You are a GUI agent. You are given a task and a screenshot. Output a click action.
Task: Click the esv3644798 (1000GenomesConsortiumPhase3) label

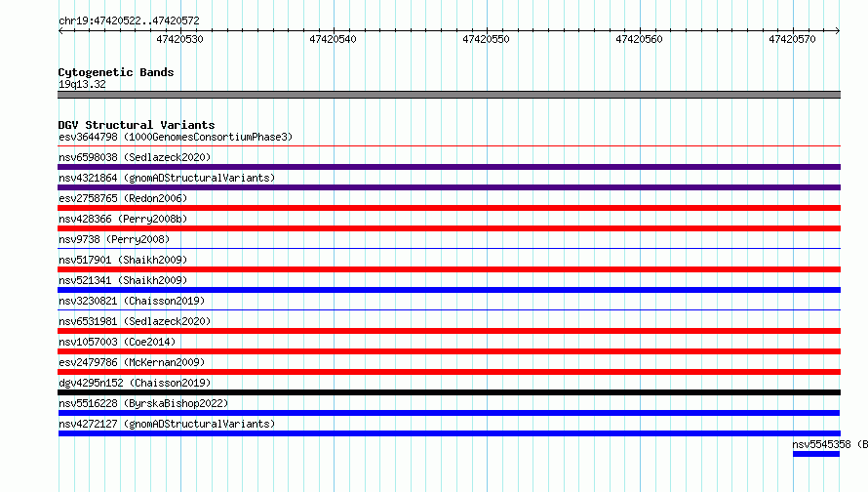click(x=176, y=137)
